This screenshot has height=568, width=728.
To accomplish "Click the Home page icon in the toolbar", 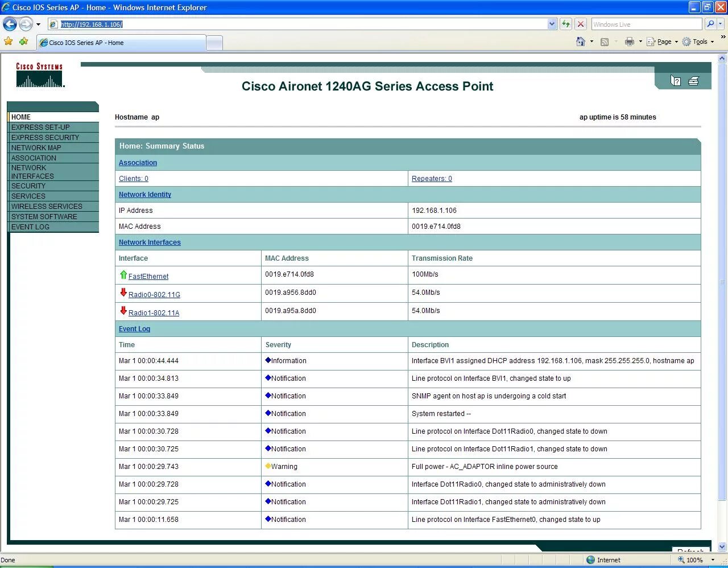I will click(x=581, y=42).
